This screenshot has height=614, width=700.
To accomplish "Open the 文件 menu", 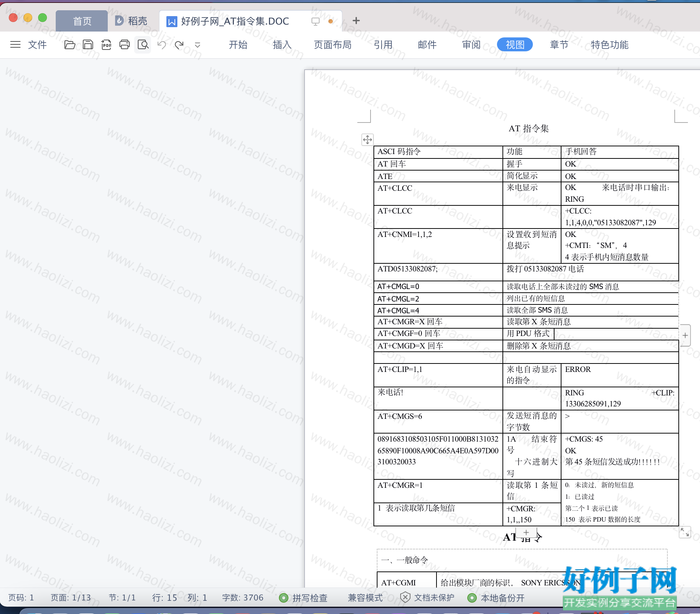I will click(x=37, y=45).
